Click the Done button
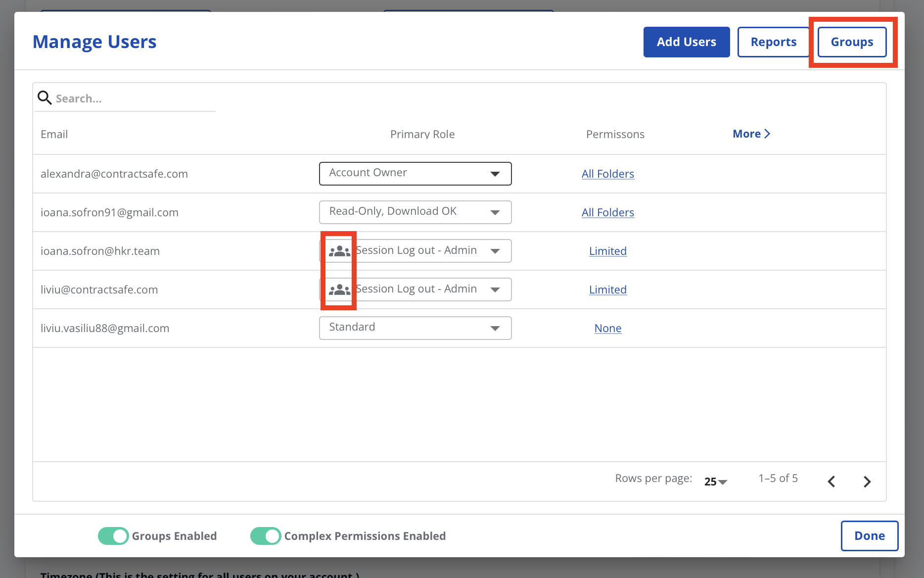Image resolution: width=924 pixels, height=578 pixels. coord(869,535)
